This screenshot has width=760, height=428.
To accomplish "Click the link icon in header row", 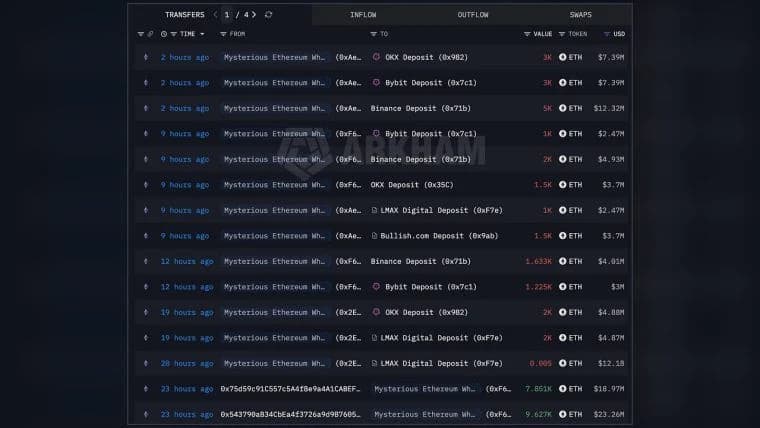I will [x=150, y=34].
